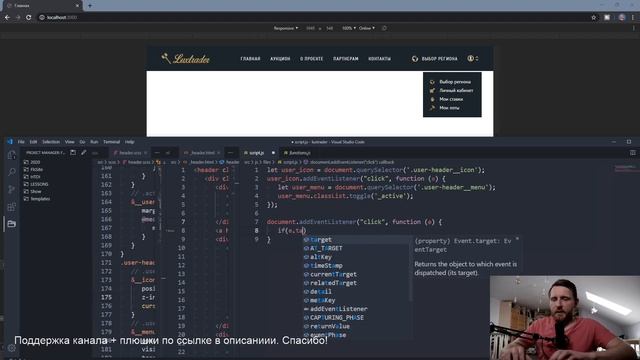The height and width of the screenshot is (360, 640).
Task: Open the Extensions view
Action: tap(11, 207)
